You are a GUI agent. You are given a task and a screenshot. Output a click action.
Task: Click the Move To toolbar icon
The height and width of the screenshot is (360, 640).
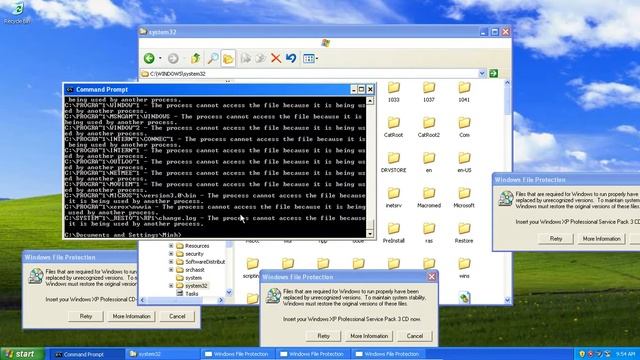tap(246, 58)
